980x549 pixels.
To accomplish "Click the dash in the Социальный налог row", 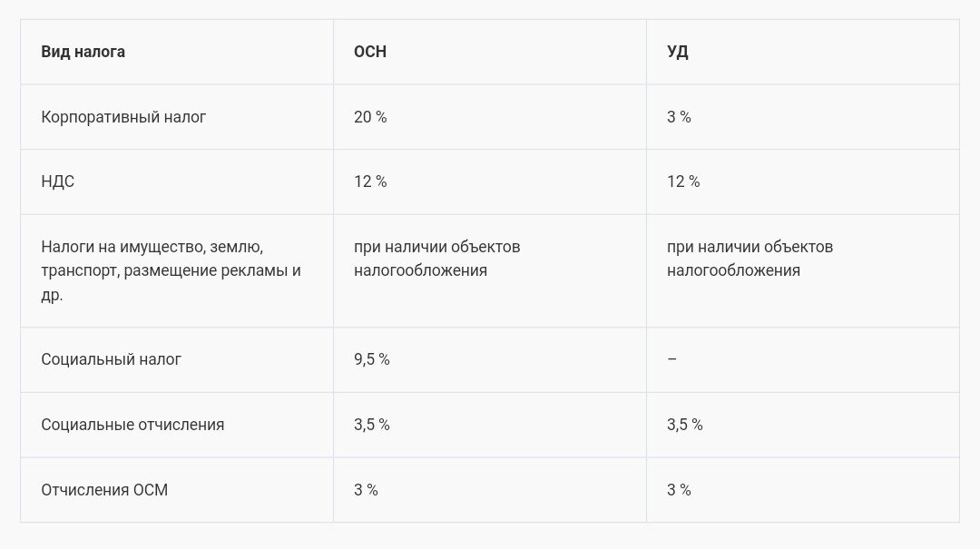I will [671, 359].
